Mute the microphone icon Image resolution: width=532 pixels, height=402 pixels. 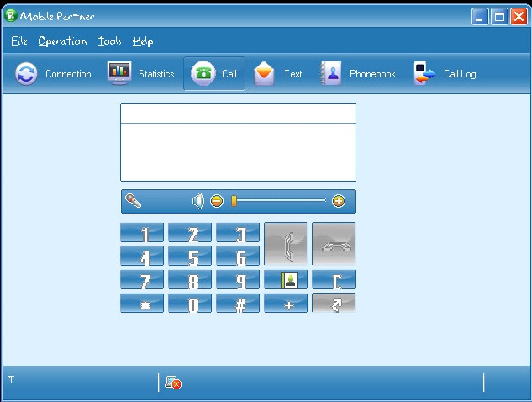pyautogui.click(x=134, y=201)
